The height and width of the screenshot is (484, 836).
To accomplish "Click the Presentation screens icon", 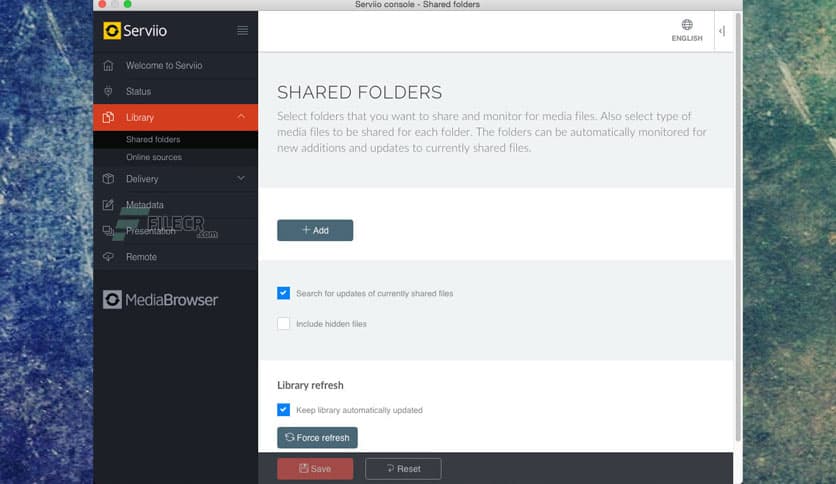I will coord(108,230).
